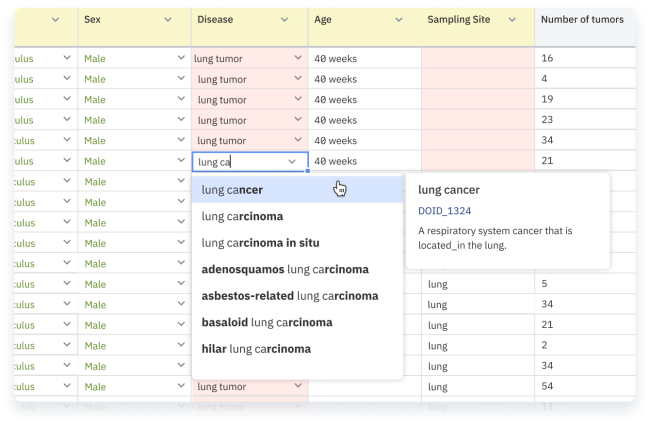Pick 'hilar lung carcinoma' from the list
The width and height of the screenshot is (650, 423).
[x=256, y=349]
